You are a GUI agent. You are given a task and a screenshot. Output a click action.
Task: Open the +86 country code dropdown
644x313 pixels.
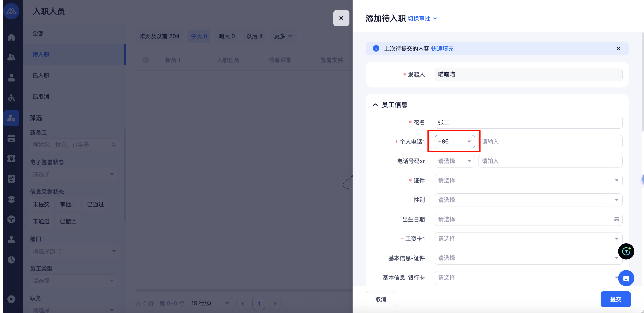point(454,142)
